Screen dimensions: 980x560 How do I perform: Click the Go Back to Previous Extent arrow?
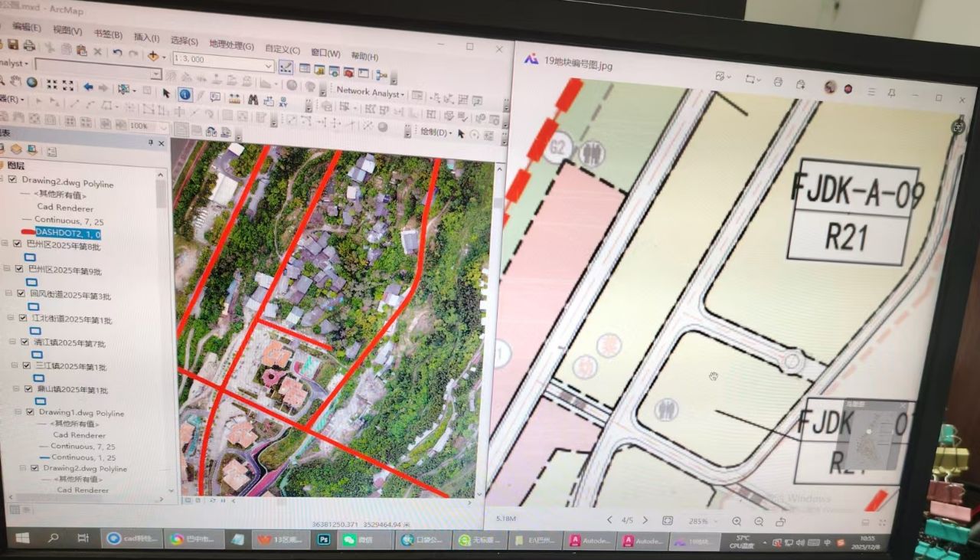click(x=88, y=87)
